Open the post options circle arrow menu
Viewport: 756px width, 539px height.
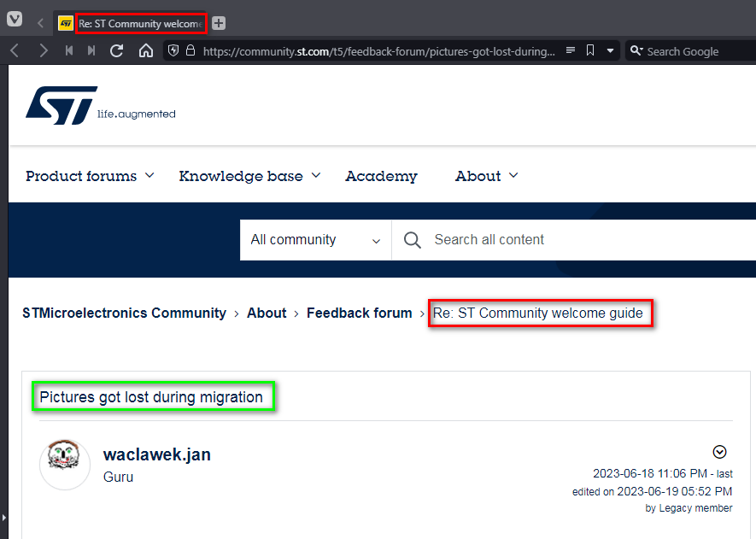click(719, 452)
